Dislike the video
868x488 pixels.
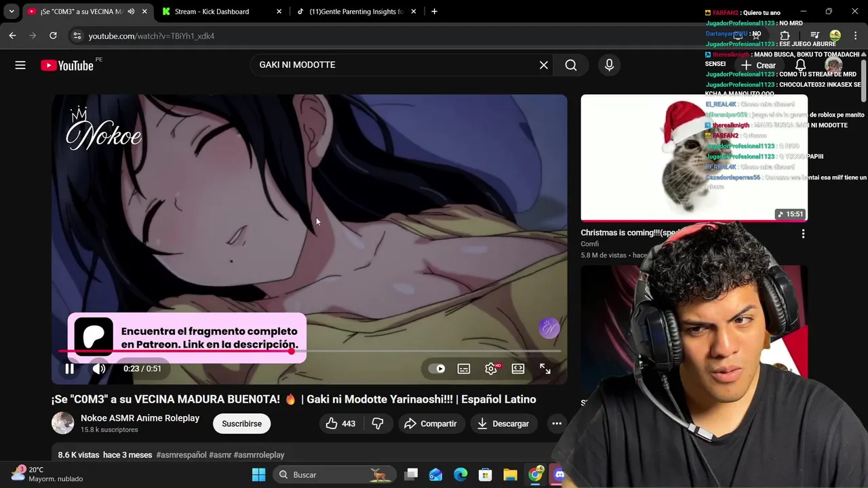[378, 424]
